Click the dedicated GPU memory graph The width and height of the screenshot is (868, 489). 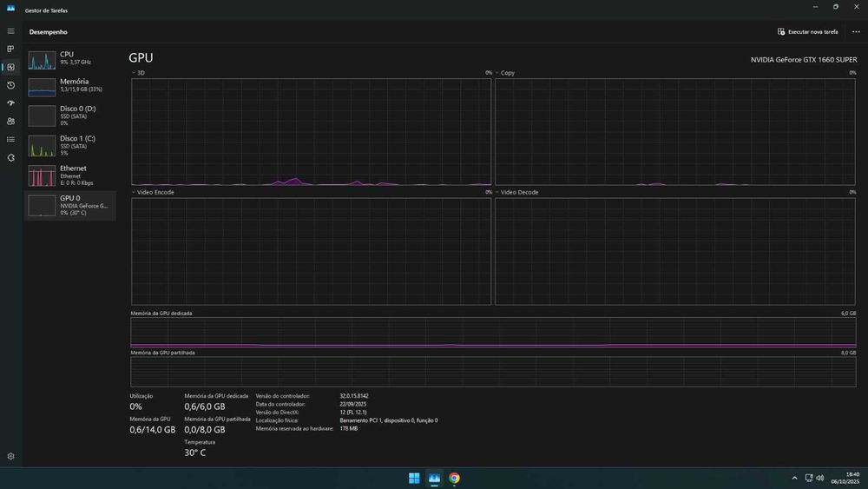point(493,333)
